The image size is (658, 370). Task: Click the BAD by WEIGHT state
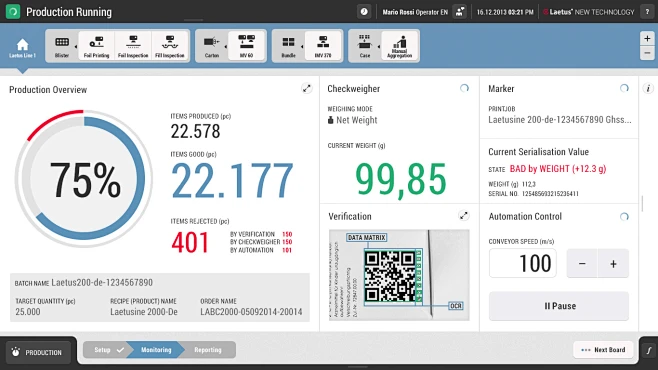click(x=558, y=169)
